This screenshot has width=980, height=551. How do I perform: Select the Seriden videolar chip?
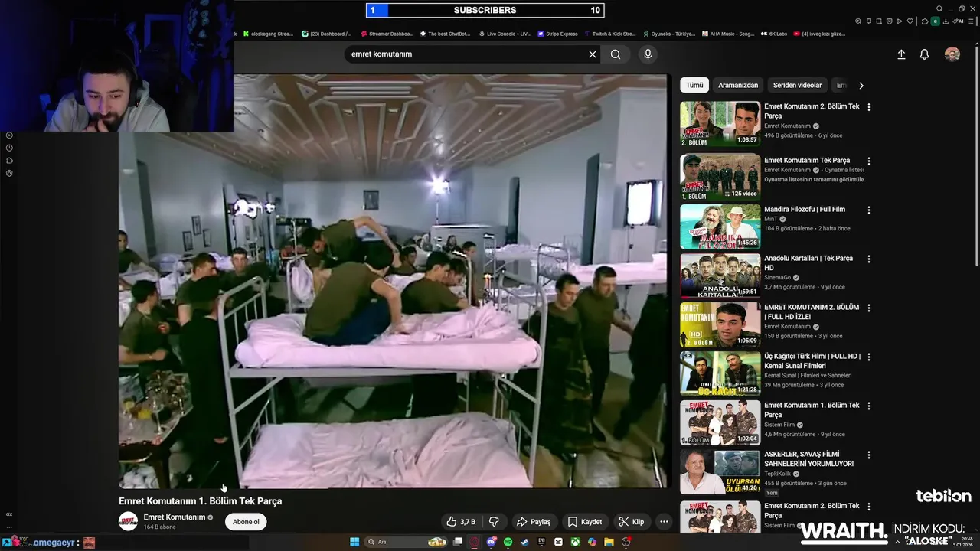797,85
